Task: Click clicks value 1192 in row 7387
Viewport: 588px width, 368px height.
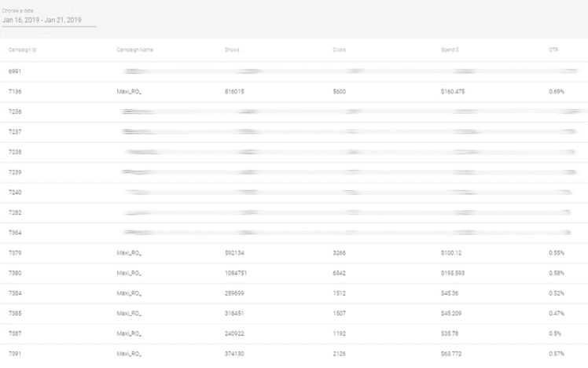Action: [x=340, y=333]
